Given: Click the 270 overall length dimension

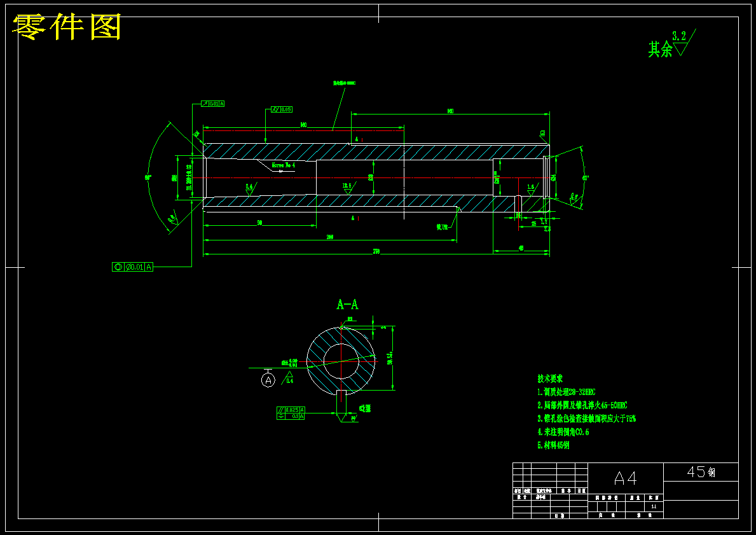Looking at the screenshot, I should point(376,251).
